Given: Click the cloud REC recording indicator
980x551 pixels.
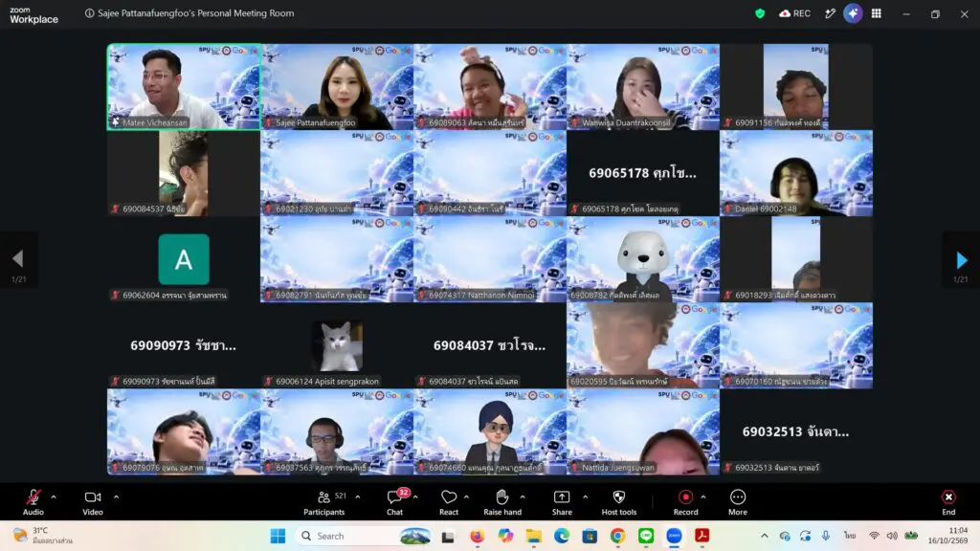Looking at the screenshot, I should 794,13.
